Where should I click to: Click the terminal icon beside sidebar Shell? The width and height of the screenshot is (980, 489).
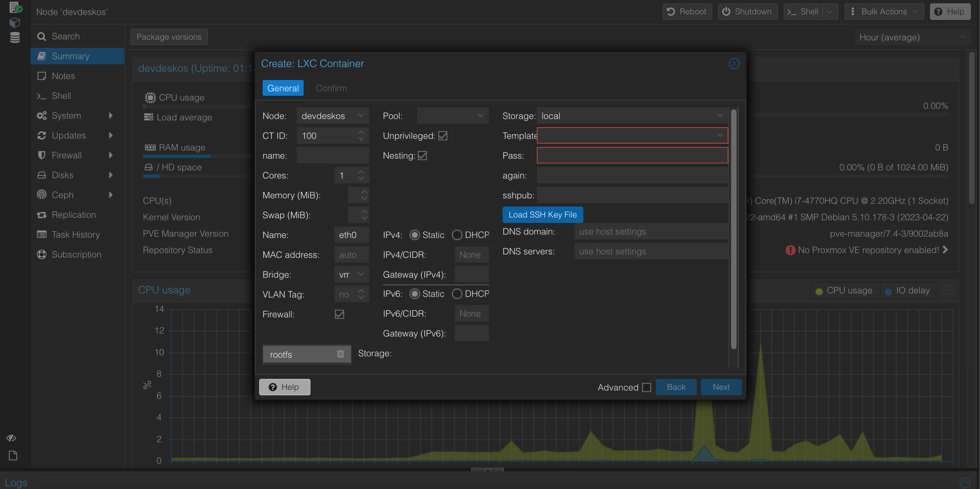tap(41, 96)
